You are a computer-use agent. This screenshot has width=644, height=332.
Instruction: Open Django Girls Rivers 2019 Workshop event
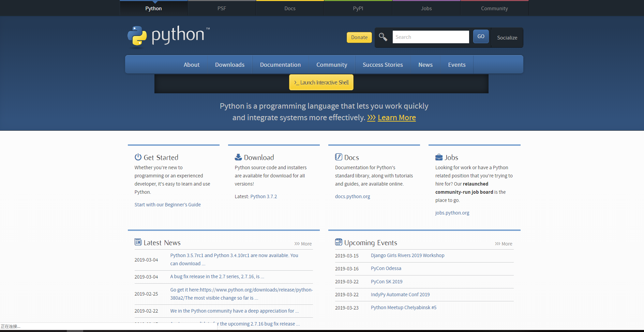(x=407, y=255)
